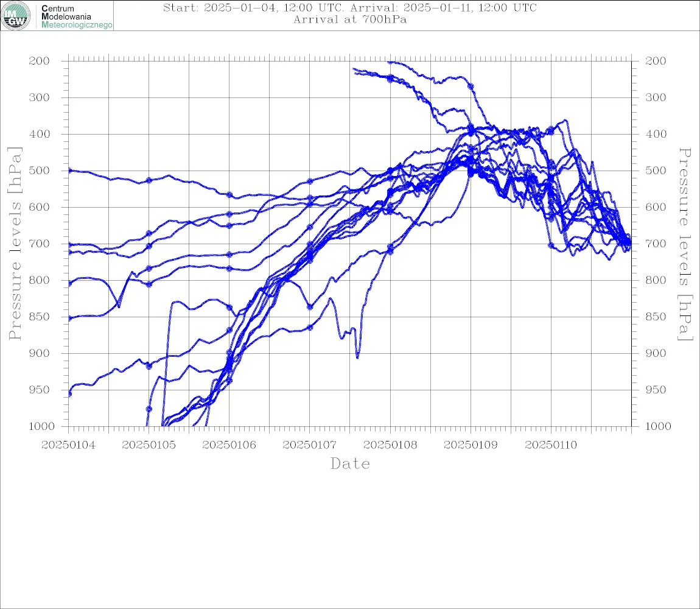Click right-axis pressure label 850
Image resolution: width=700 pixels, height=609 pixels.
[656, 317]
